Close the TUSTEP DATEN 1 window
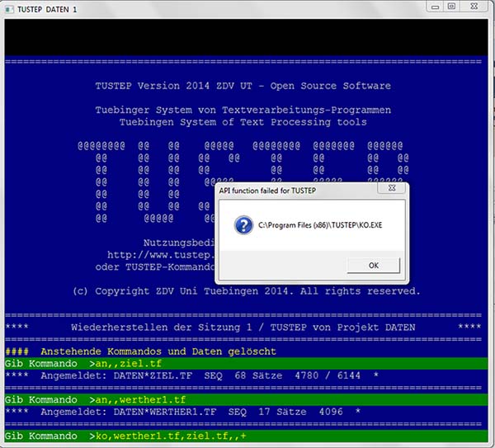 click(x=475, y=6)
